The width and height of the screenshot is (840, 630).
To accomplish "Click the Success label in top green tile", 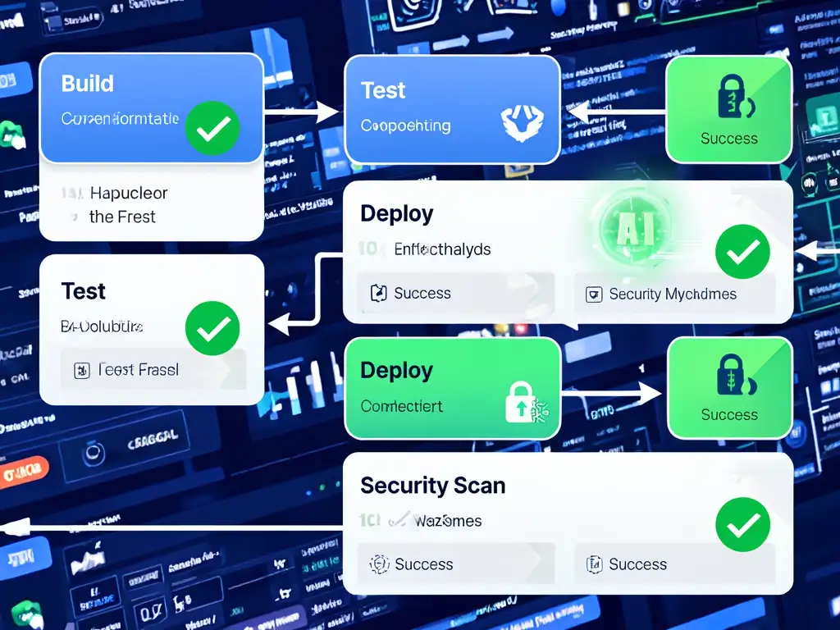I will click(x=728, y=138).
